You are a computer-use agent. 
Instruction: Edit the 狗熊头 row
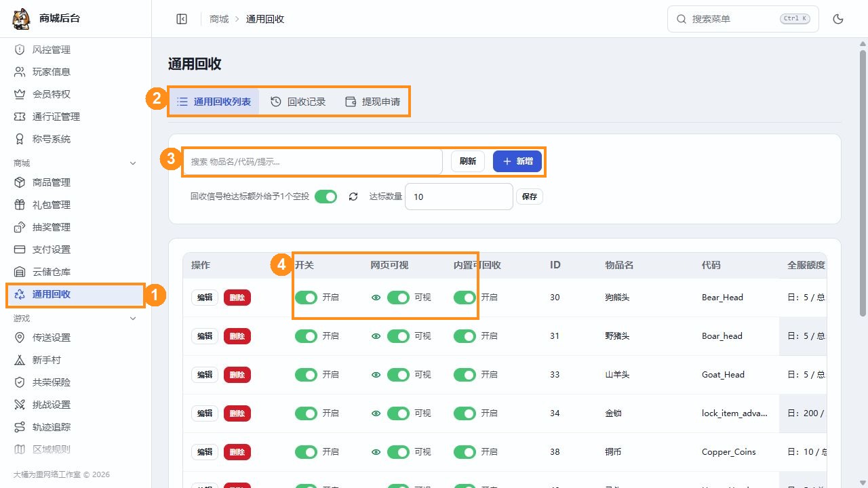click(x=205, y=298)
